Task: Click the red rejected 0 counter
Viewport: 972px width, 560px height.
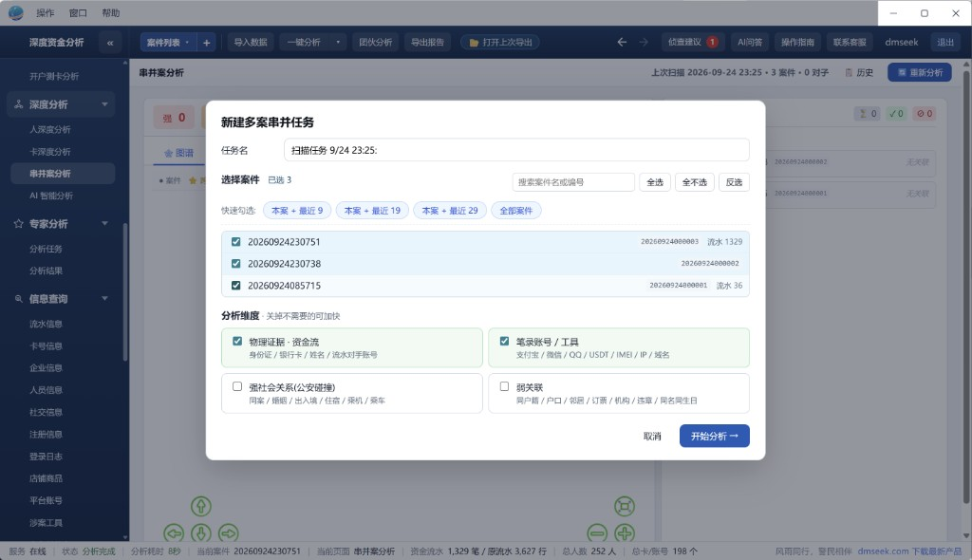Action: tap(925, 114)
